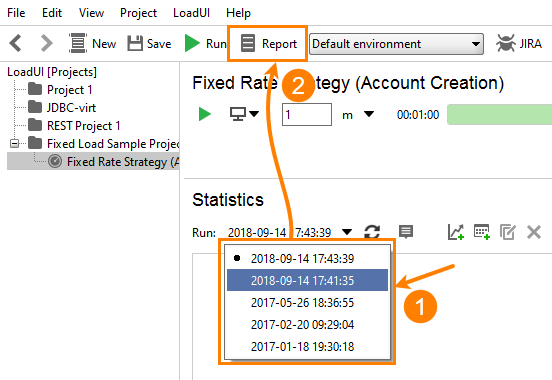Select the Fixed Rate Strategy test item
Viewport: 552px width, 380px height.
(114, 161)
